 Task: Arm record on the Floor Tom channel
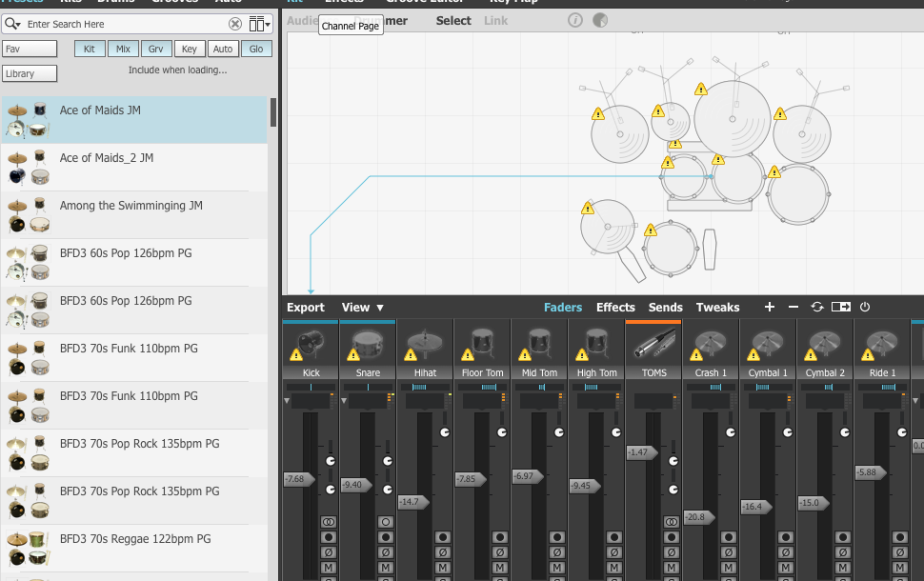(x=500, y=537)
